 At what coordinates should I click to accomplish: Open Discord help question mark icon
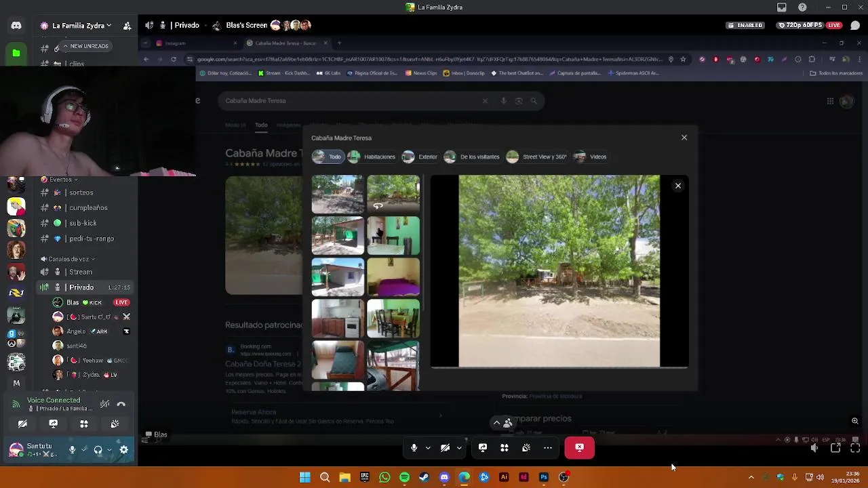[x=803, y=7]
